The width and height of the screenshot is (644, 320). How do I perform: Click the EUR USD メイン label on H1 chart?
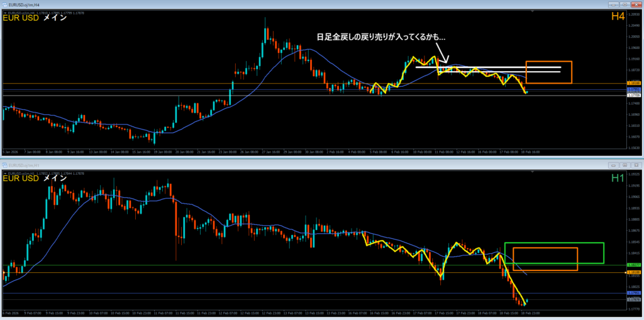tap(35, 179)
